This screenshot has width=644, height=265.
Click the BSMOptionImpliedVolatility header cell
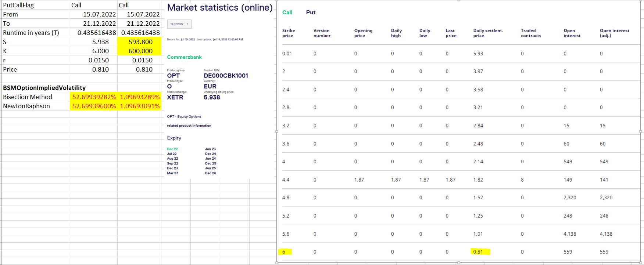tap(44, 88)
